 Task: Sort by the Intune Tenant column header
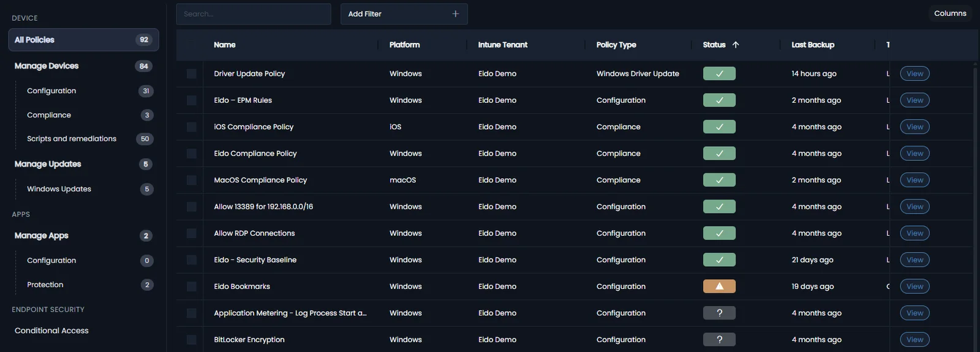click(x=502, y=45)
